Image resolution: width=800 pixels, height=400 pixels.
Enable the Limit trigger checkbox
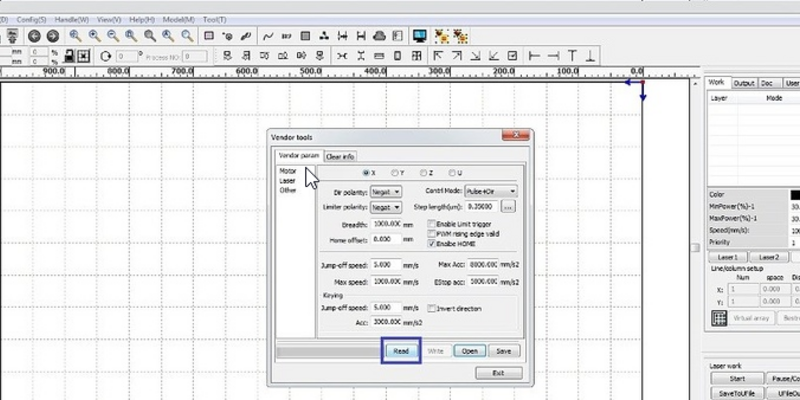tap(431, 223)
